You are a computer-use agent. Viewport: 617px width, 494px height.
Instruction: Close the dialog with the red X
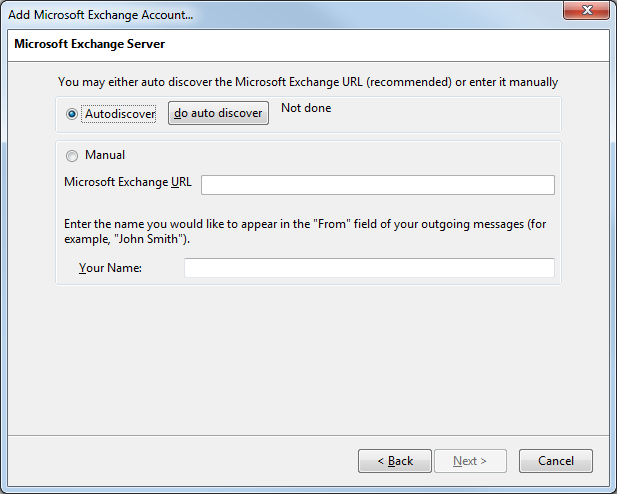[586, 10]
